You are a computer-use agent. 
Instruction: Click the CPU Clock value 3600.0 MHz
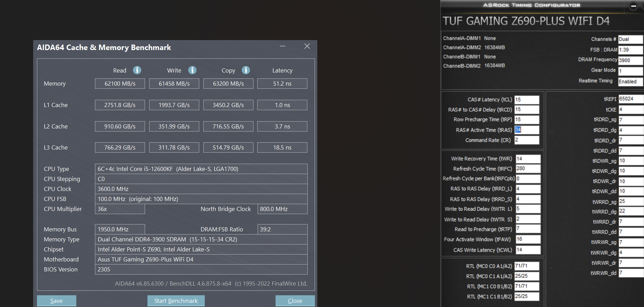tap(201, 189)
